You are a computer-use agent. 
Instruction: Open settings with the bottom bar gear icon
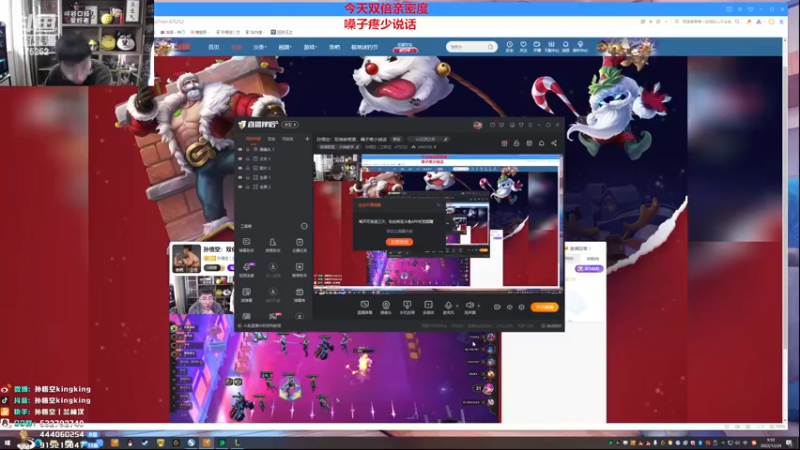click(x=521, y=307)
